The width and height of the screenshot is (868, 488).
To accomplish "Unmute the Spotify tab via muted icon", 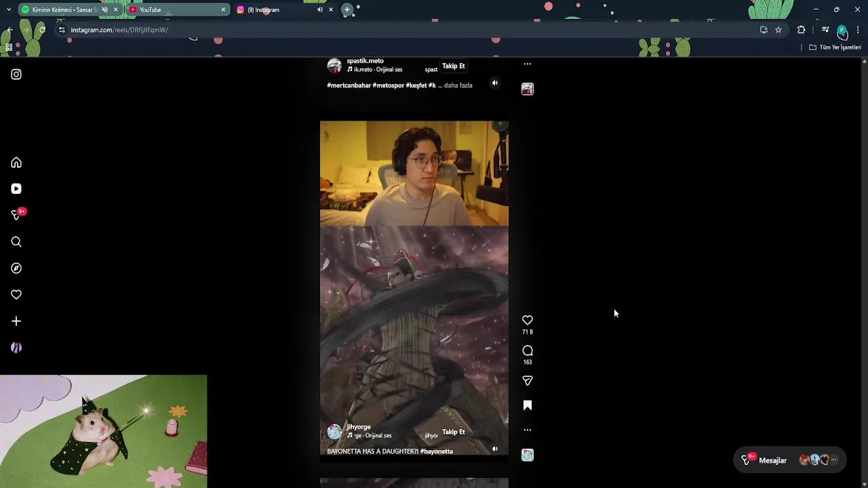I will click(104, 10).
